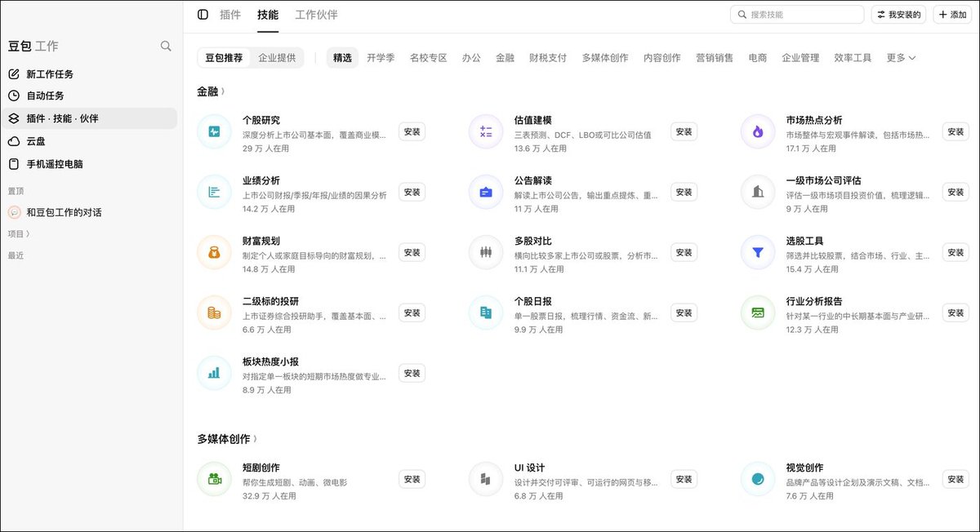This screenshot has height=532, width=980.
Task: Switch to the 技能 tab
Action: 268,15
